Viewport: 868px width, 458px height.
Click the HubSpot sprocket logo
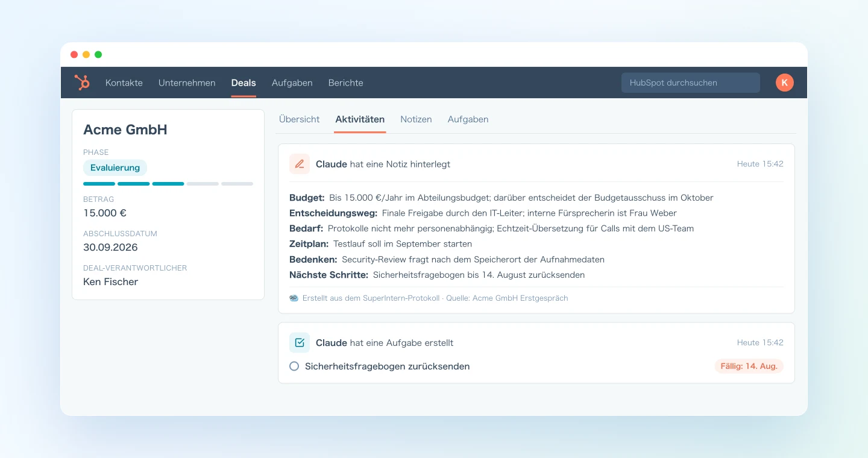click(x=82, y=83)
